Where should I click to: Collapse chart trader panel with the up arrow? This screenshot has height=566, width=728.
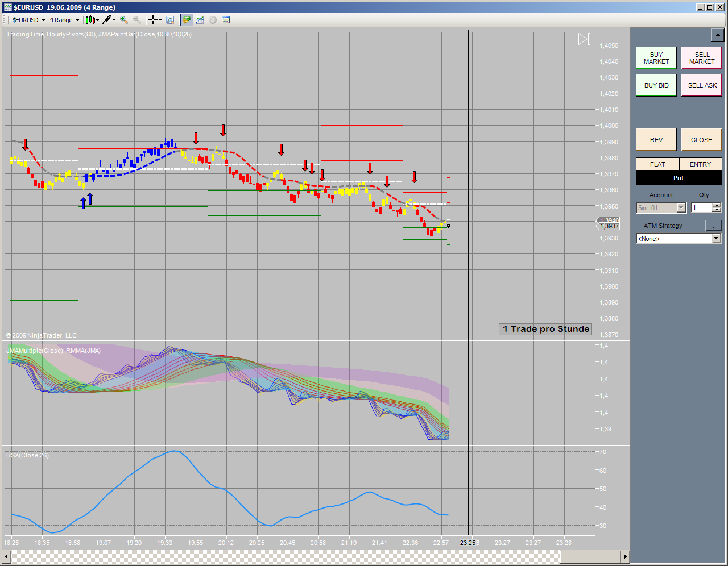click(717, 36)
